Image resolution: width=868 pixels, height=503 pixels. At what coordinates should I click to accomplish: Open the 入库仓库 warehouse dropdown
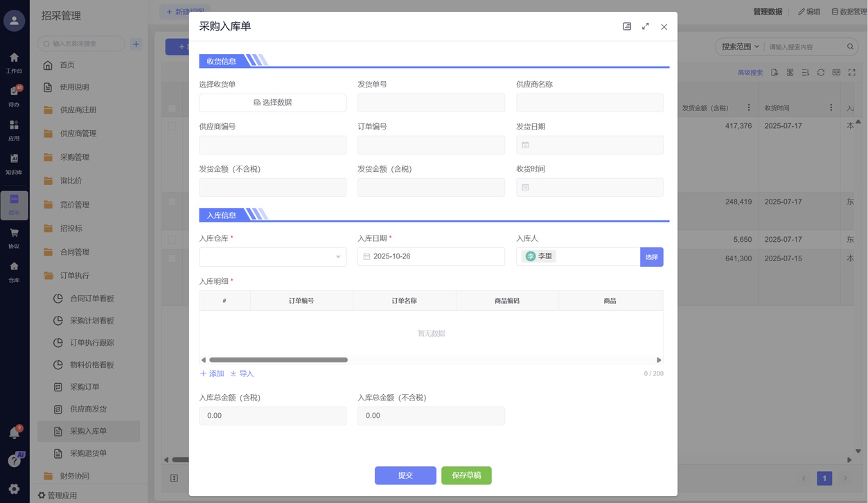(272, 256)
